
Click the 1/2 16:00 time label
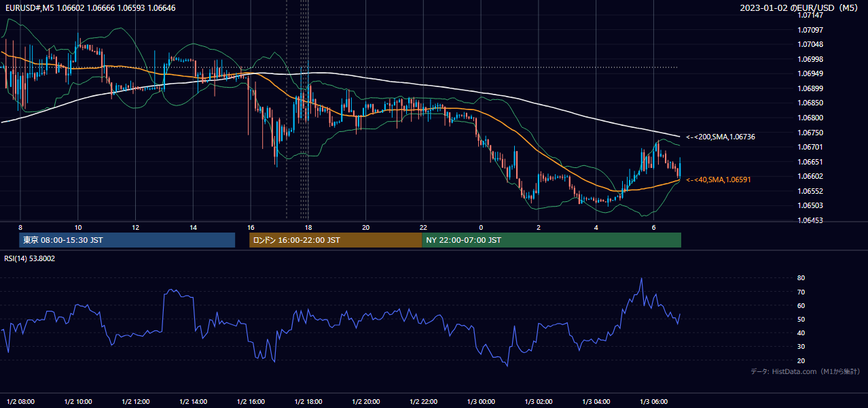click(251, 401)
